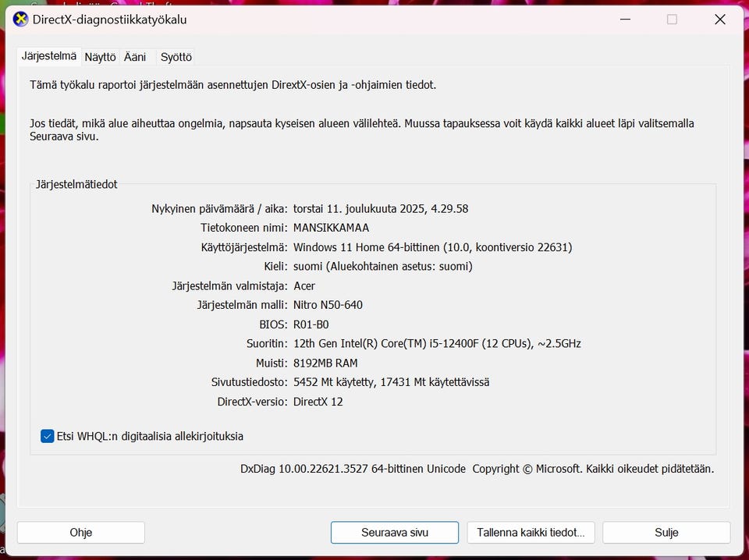Click the memory value 8192MB RAM

coord(325,363)
